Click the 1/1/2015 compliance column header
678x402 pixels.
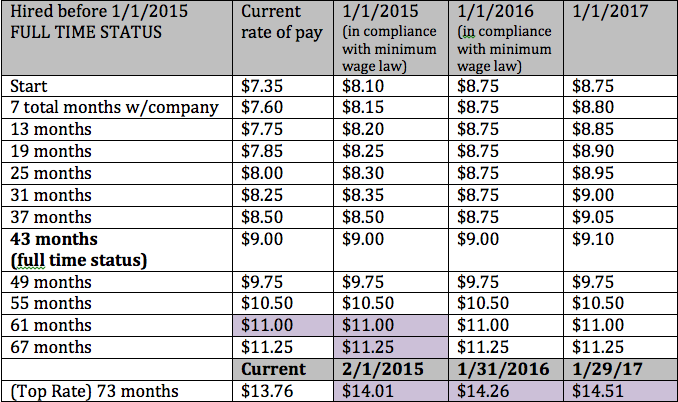(x=391, y=38)
